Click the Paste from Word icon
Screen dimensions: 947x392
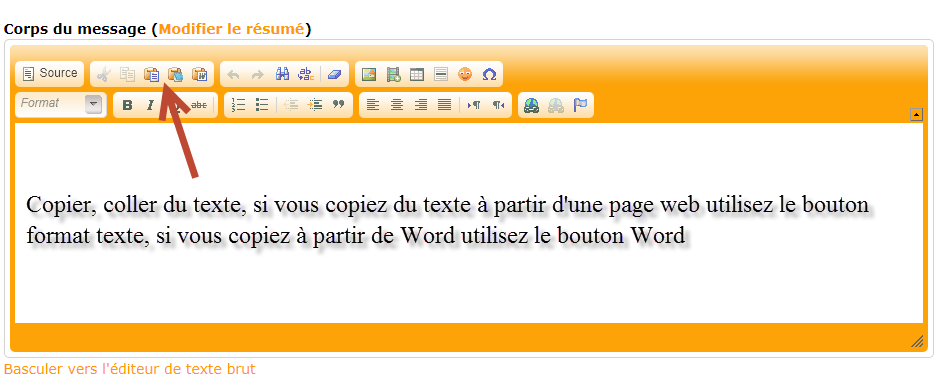point(199,74)
